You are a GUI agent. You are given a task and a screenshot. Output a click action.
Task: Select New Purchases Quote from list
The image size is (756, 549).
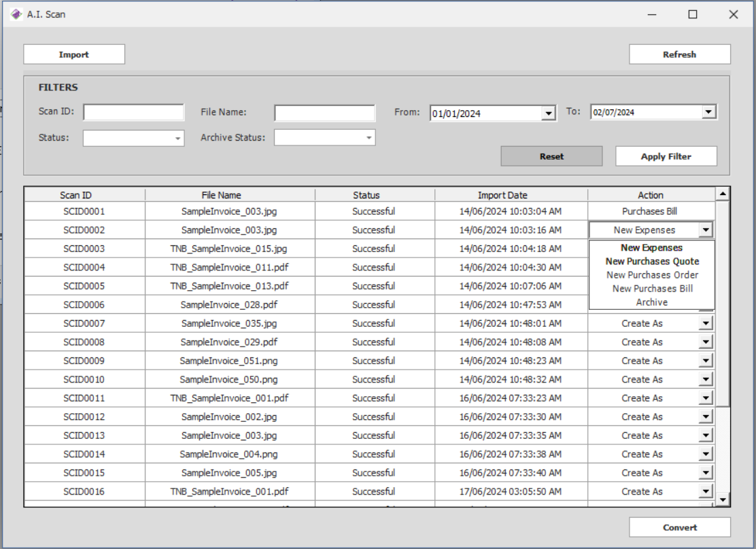pos(652,262)
